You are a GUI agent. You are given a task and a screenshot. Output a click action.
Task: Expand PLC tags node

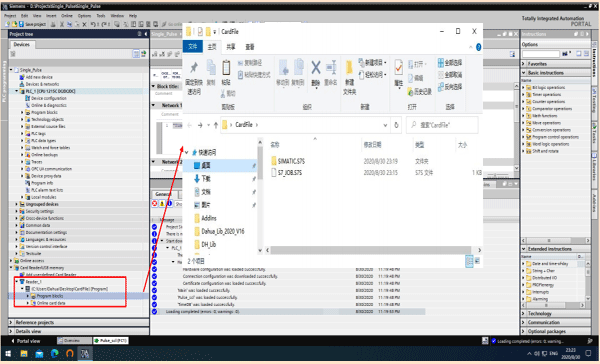point(22,134)
